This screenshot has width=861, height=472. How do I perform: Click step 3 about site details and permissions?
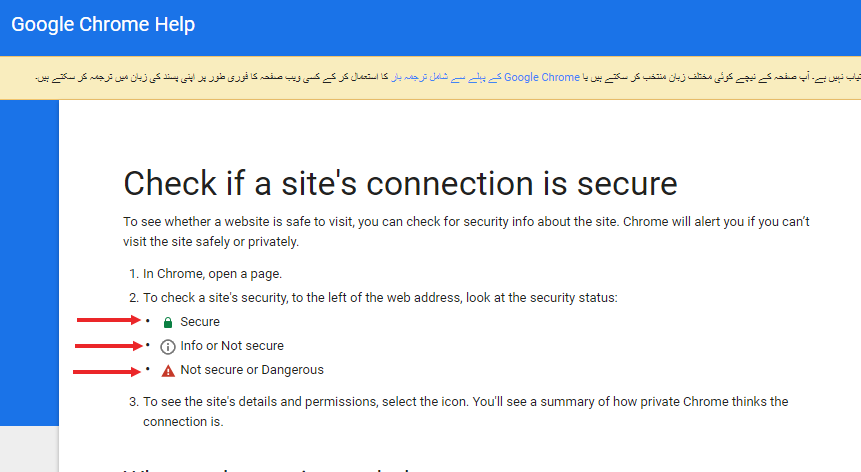(459, 412)
